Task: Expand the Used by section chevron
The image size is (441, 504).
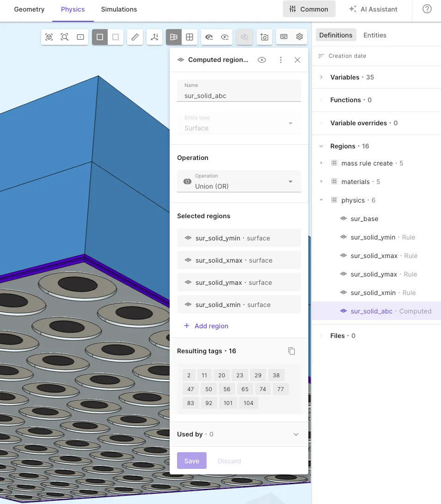Action: coord(296,434)
